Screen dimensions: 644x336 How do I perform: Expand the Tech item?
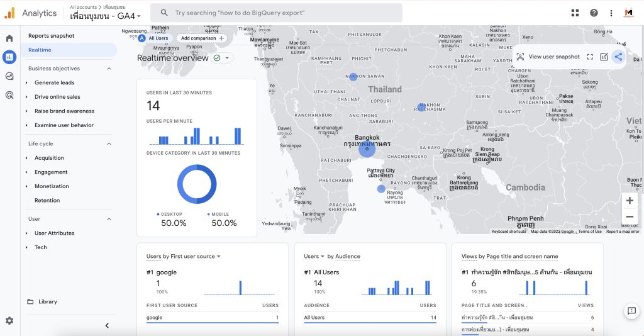[x=26, y=247]
